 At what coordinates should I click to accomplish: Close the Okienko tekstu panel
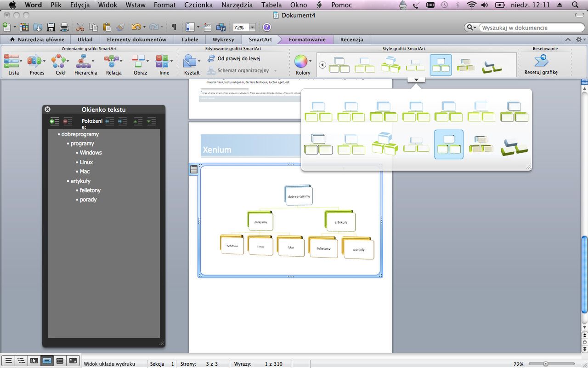pyautogui.click(x=47, y=109)
